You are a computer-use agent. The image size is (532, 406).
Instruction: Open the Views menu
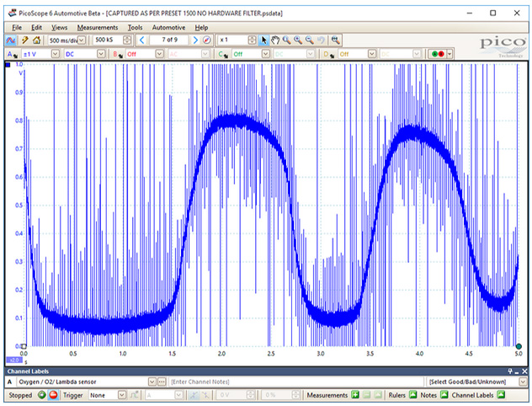click(60, 28)
